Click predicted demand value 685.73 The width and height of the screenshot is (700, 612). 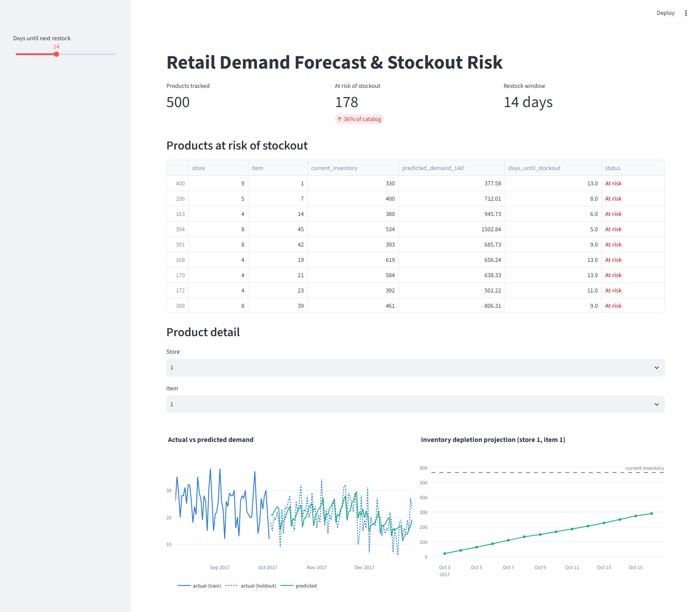click(x=451, y=244)
